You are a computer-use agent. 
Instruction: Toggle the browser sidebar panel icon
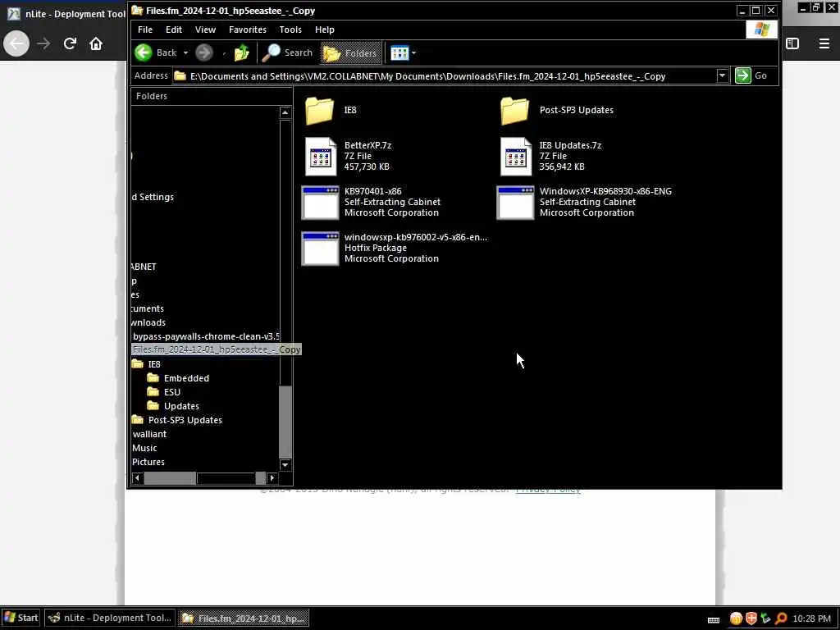click(x=792, y=43)
